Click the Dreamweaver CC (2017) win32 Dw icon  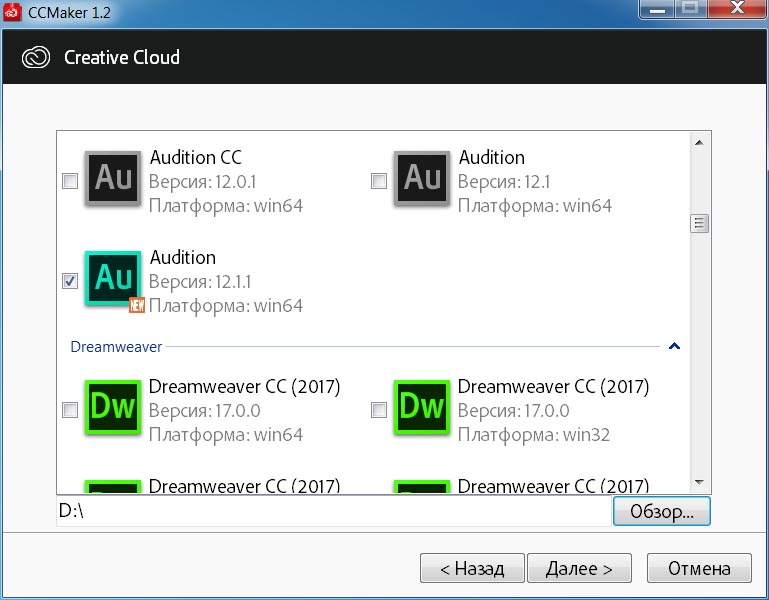tap(422, 407)
